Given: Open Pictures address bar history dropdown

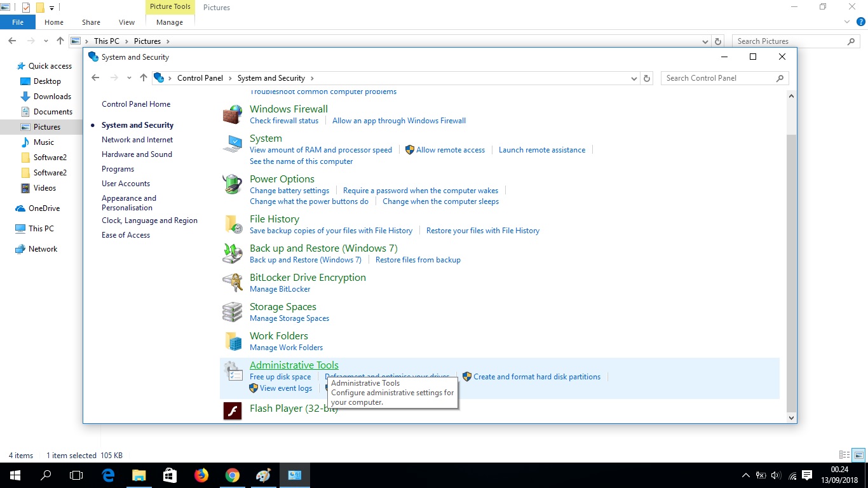Looking at the screenshot, I should [705, 41].
